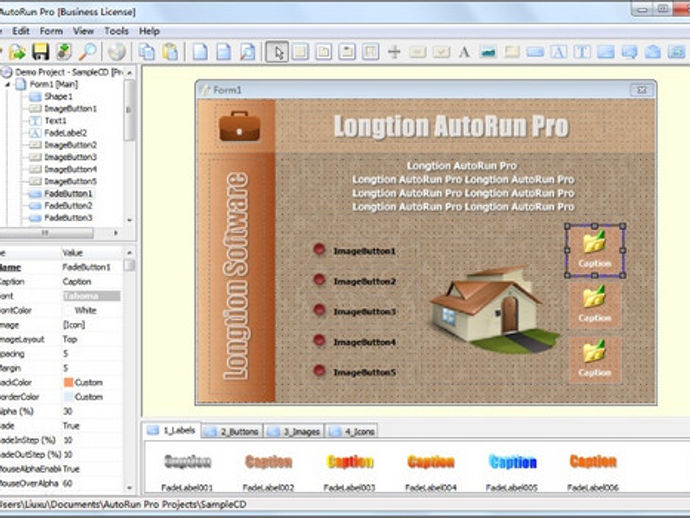Click the third folder Caption button on form
The height and width of the screenshot is (518, 690).
click(595, 360)
